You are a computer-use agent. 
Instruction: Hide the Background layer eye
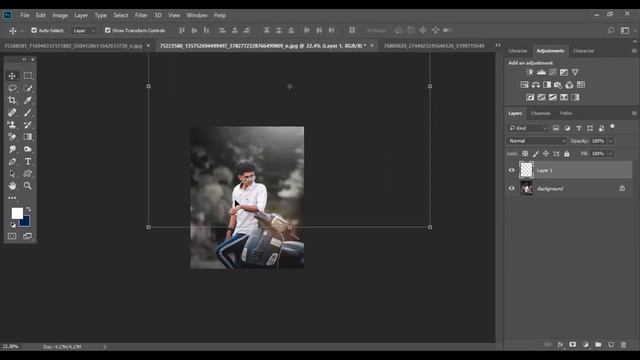(511, 189)
